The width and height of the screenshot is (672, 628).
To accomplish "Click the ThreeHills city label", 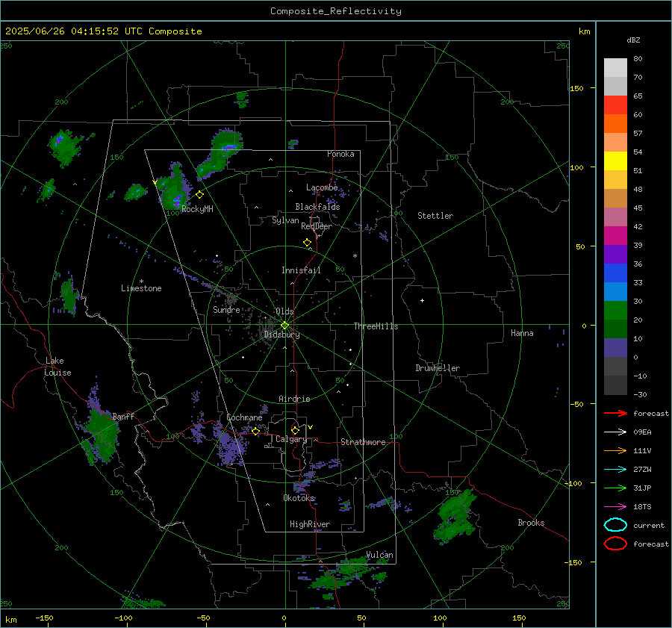I will 376,326.
